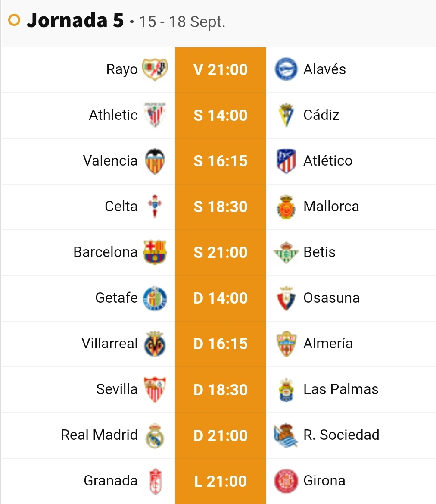Open the Osasuna team link

332,297
